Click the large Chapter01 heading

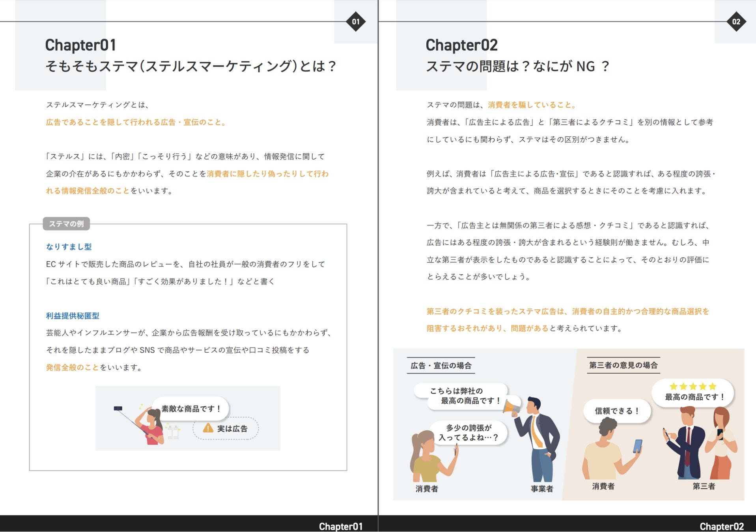tap(81, 45)
